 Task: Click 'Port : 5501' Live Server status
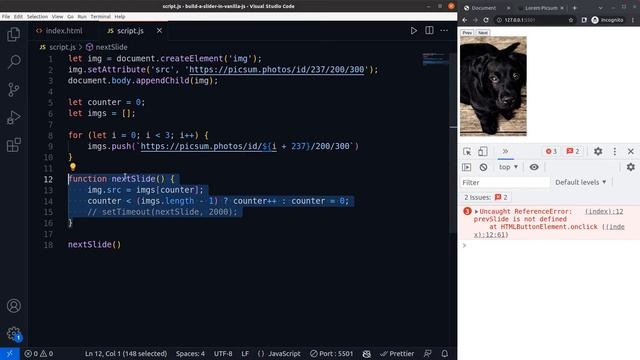tap(331, 353)
